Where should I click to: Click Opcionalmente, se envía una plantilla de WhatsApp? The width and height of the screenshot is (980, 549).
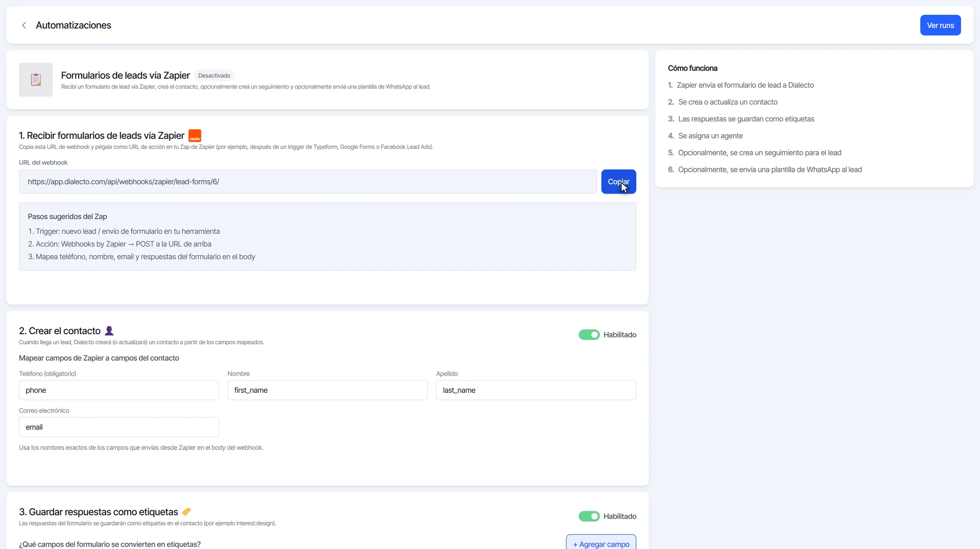(x=770, y=169)
